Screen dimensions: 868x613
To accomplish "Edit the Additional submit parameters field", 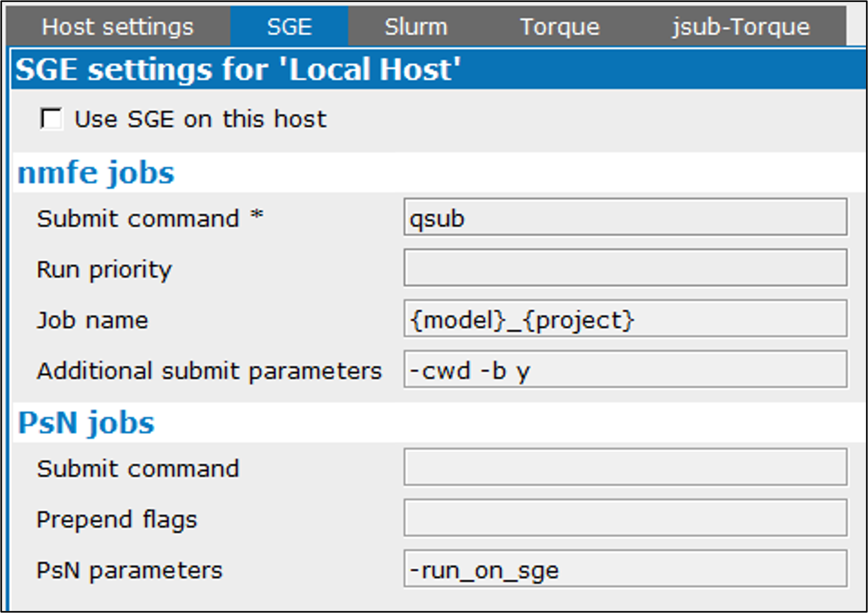I will tap(626, 369).
